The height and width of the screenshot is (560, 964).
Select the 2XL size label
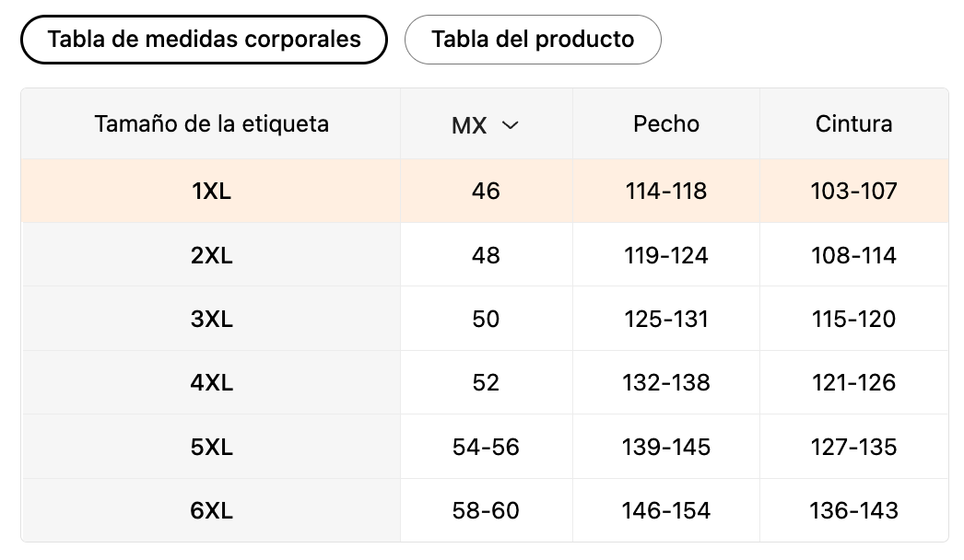(211, 255)
